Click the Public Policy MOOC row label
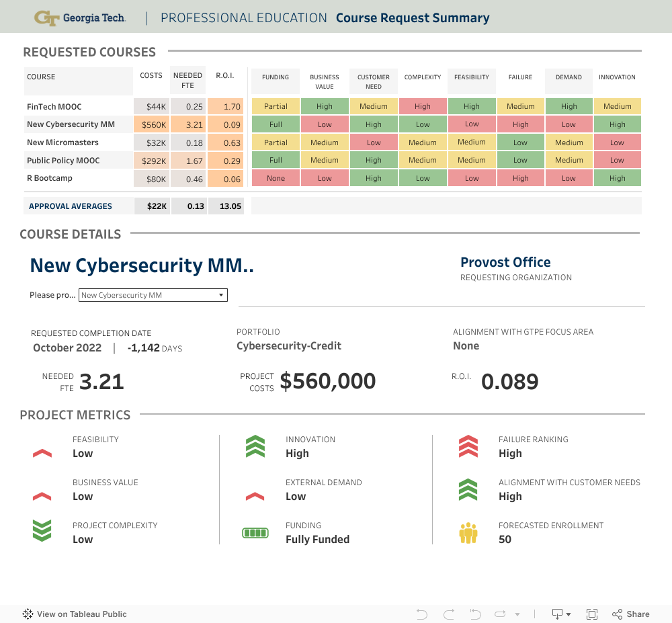This screenshot has height=623, width=672. click(x=63, y=161)
